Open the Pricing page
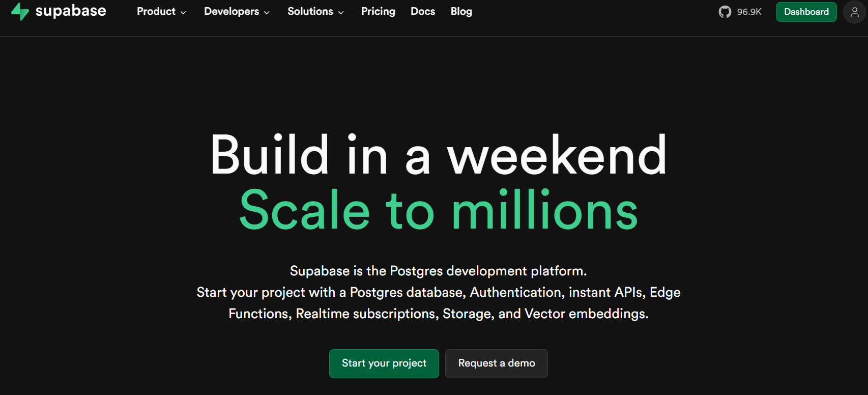This screenshot has width=868, height=395. (x=378, y=11)
